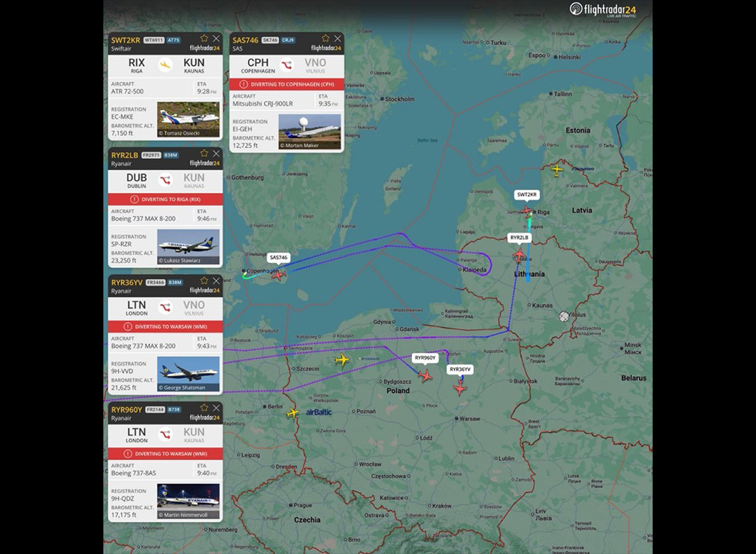The width and height of the screenshot is (756, 554).
Task: Toggle the star on the SAS746 card
Action: coord(326,38)
